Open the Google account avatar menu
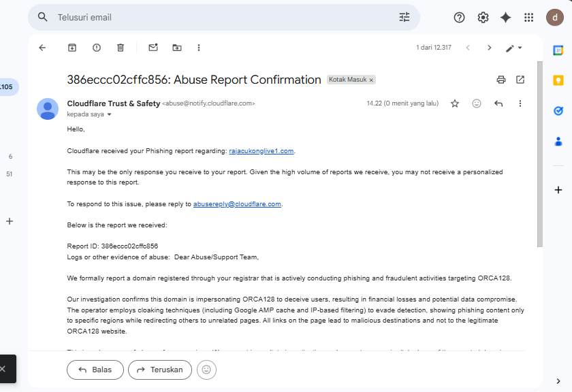This screenshot has width=572, height=392. click(555, 18)
